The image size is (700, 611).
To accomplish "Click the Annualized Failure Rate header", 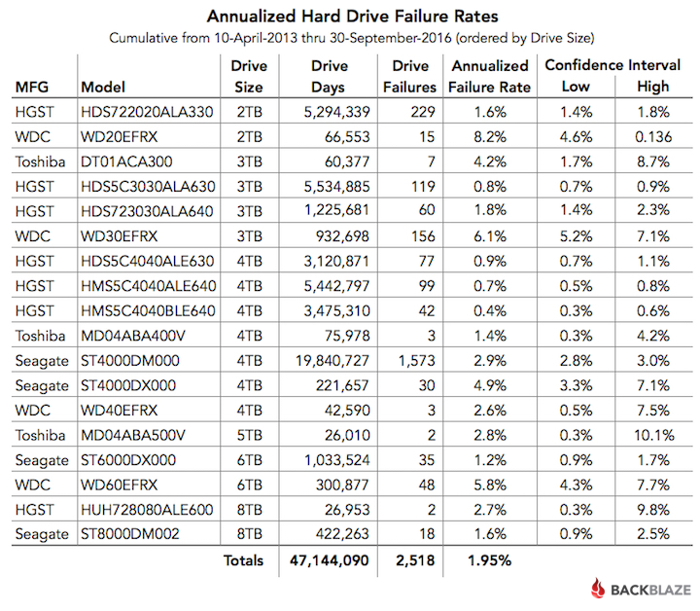I will tap(490, 76).
